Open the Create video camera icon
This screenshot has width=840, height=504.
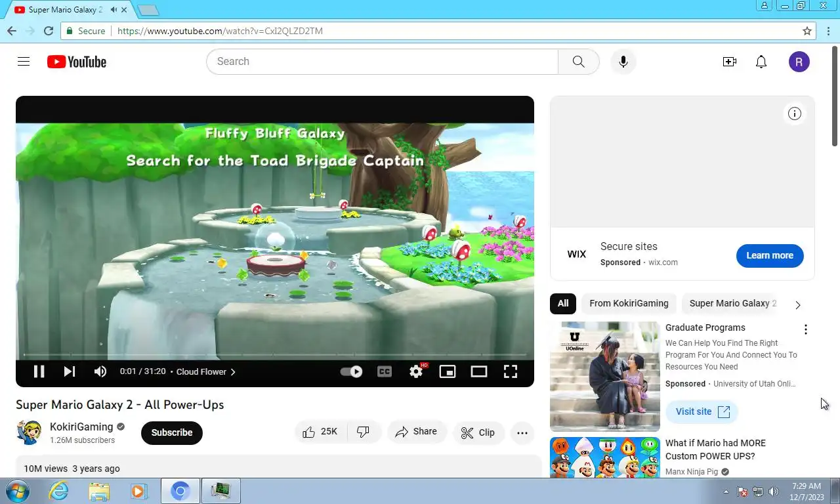tap(729, 62)
